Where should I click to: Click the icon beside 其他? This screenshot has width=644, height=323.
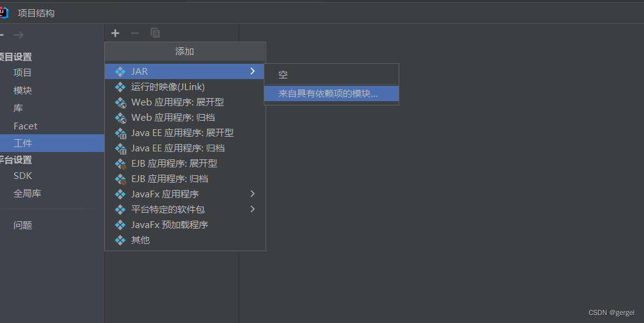point(120,240)
